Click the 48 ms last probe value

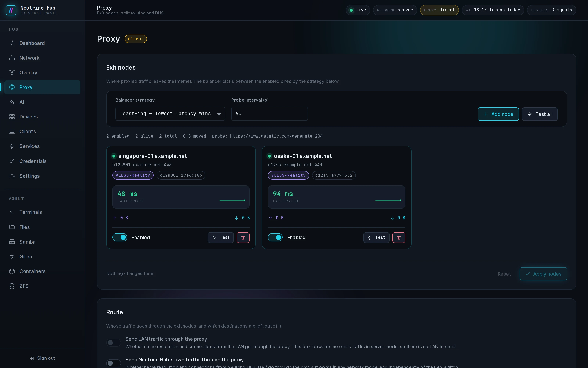point(127,194)
